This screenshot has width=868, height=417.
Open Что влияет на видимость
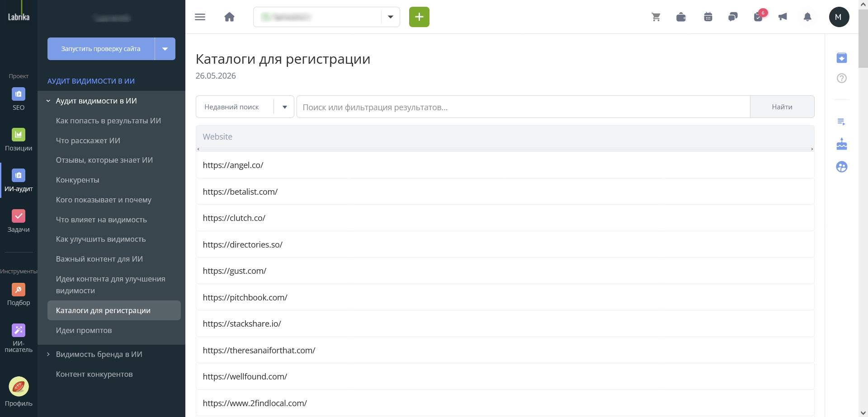click(102, 220)
